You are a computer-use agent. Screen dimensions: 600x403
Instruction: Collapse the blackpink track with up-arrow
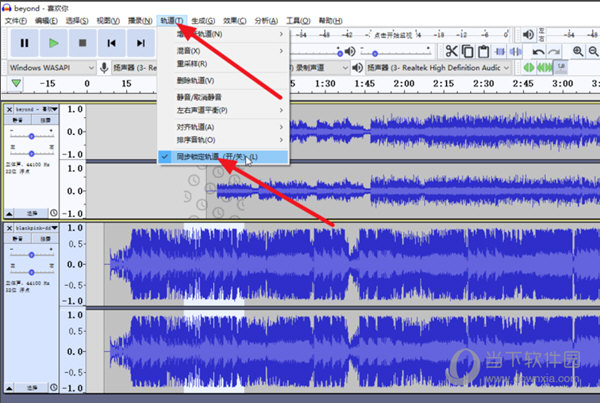point(9,388)
